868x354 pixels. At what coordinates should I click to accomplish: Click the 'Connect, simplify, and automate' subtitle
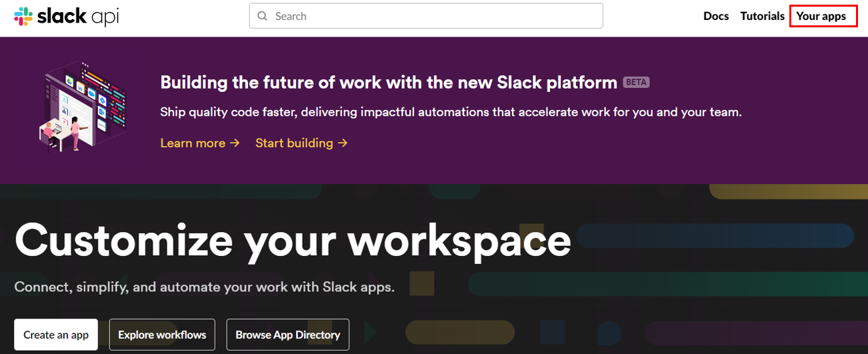205,287
